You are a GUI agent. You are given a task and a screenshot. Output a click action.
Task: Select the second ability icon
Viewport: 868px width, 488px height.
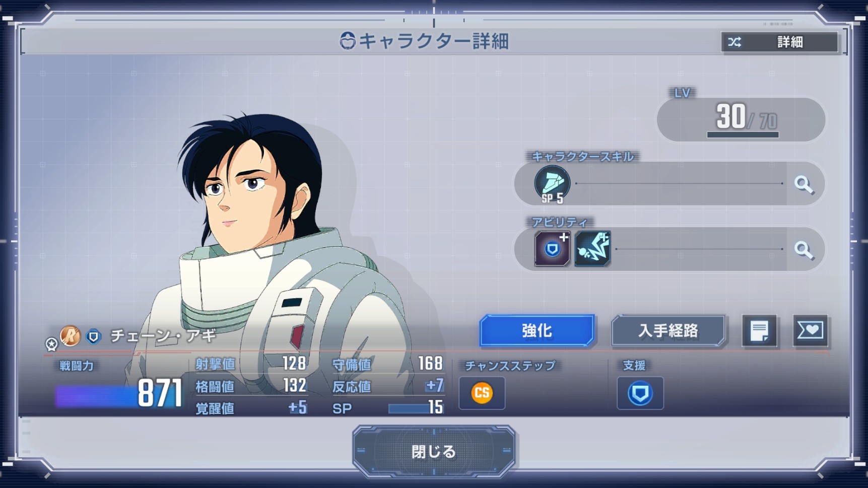[592, 248]
